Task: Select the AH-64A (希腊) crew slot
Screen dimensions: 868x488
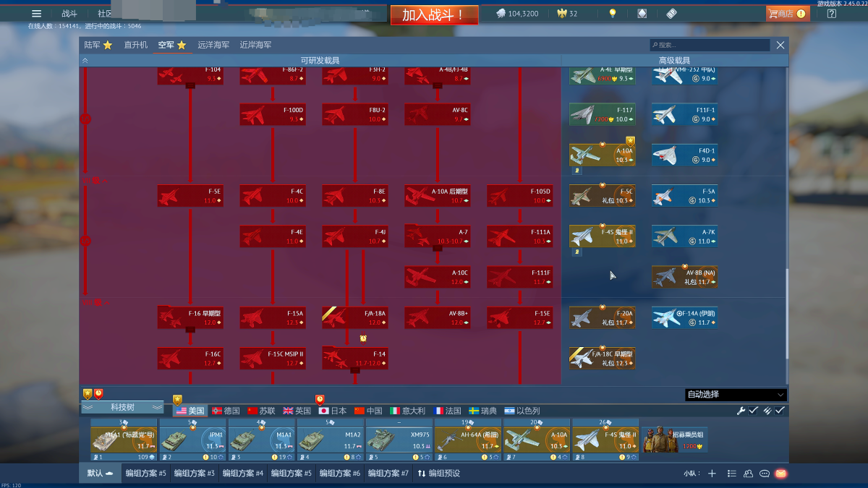Action: [x=468, y=440]
